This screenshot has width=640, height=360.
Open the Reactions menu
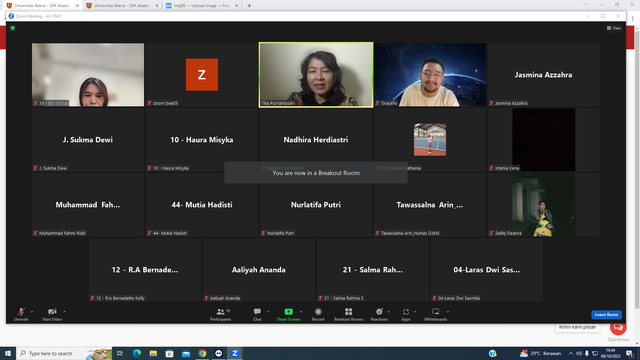click(x=379, y=314)
